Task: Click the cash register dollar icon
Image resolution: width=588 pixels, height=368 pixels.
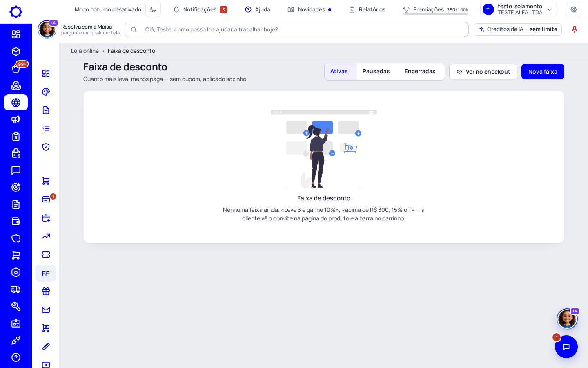Action: point(16,153)
